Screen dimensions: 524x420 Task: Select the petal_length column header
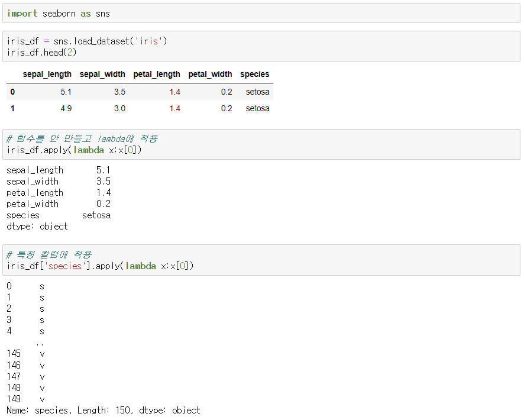tap(157, 74)
